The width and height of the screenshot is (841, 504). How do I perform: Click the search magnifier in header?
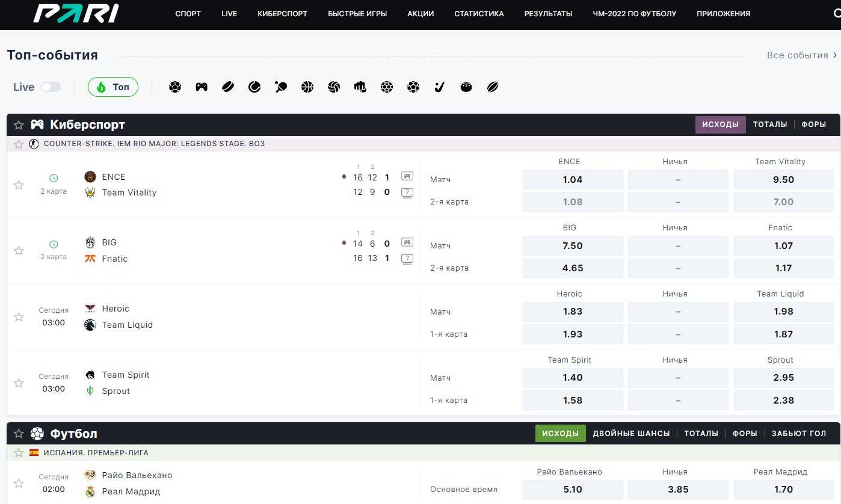pyautogui.click(x=836, y=13)
